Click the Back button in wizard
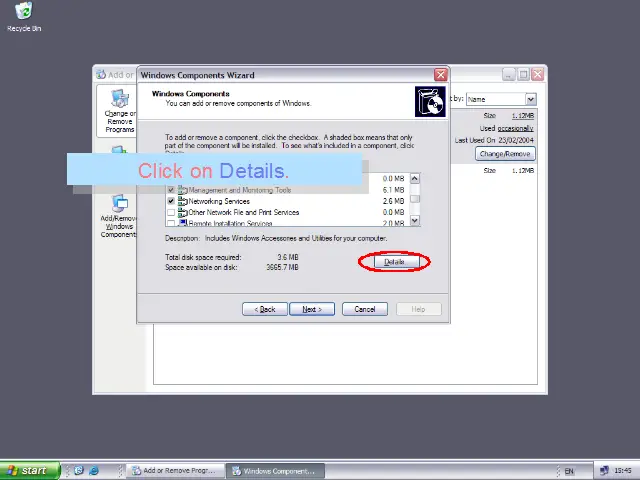 coord(264,309)
